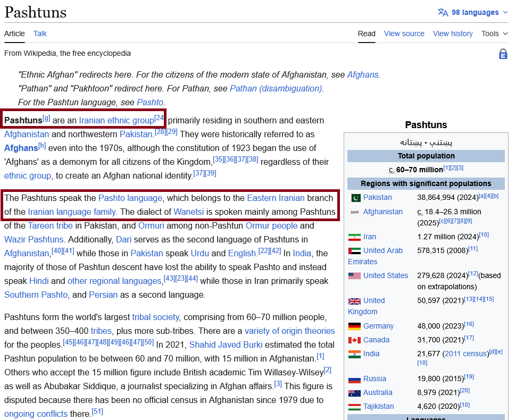Follow the Pashto language link

(130, 198)
